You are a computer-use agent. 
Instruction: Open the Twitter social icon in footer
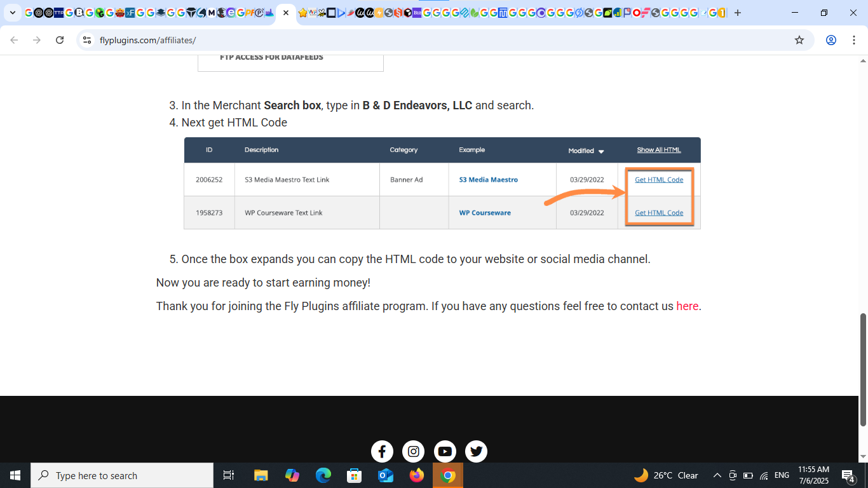coord(477,451)
